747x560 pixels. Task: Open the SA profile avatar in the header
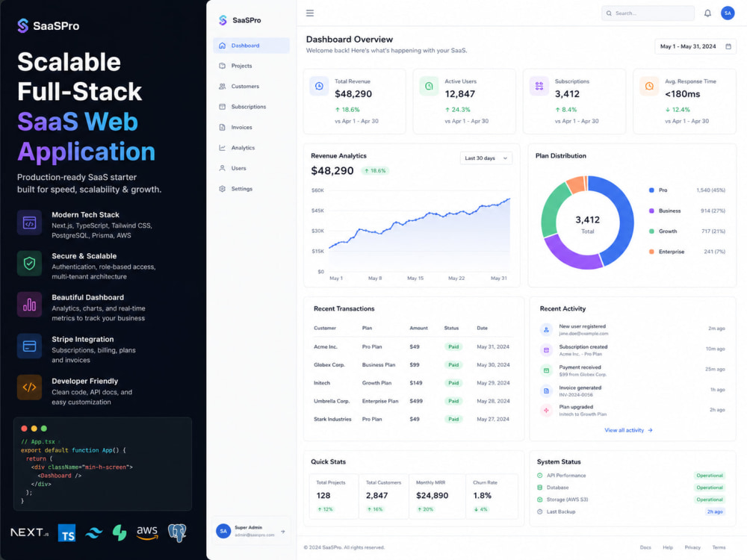click(728, 13)
